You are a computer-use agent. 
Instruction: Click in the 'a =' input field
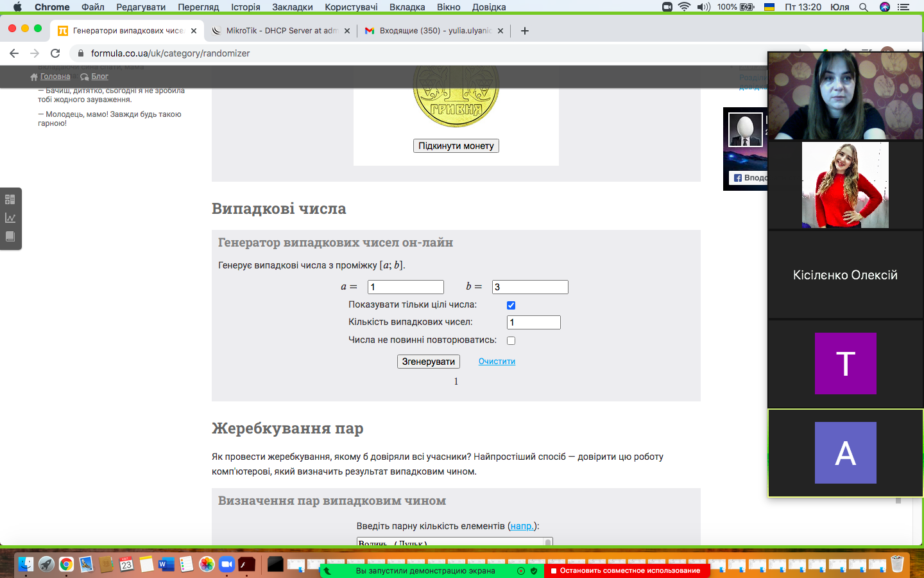coord(406,287)
